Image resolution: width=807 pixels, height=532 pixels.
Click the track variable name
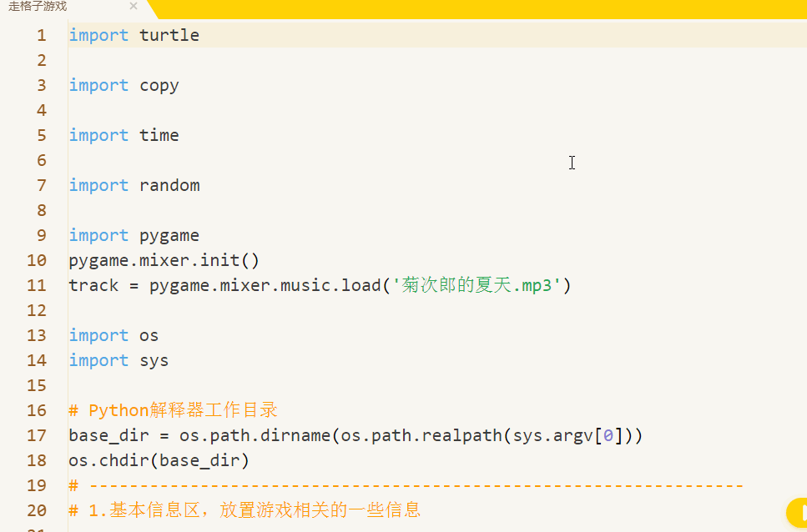tap(93, 285)
